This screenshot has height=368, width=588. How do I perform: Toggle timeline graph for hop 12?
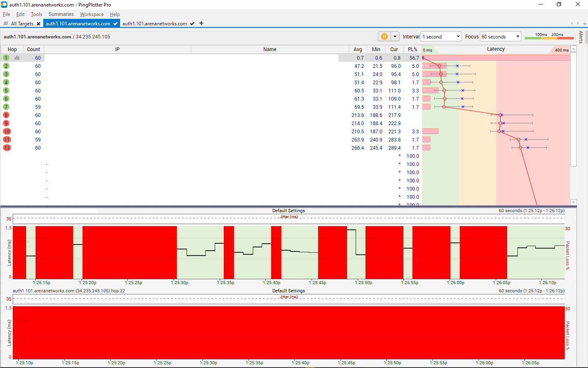click(7, 148)
